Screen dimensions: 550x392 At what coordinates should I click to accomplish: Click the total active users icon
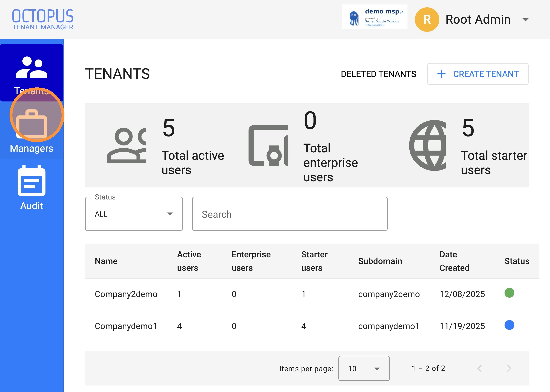(127, 145)
